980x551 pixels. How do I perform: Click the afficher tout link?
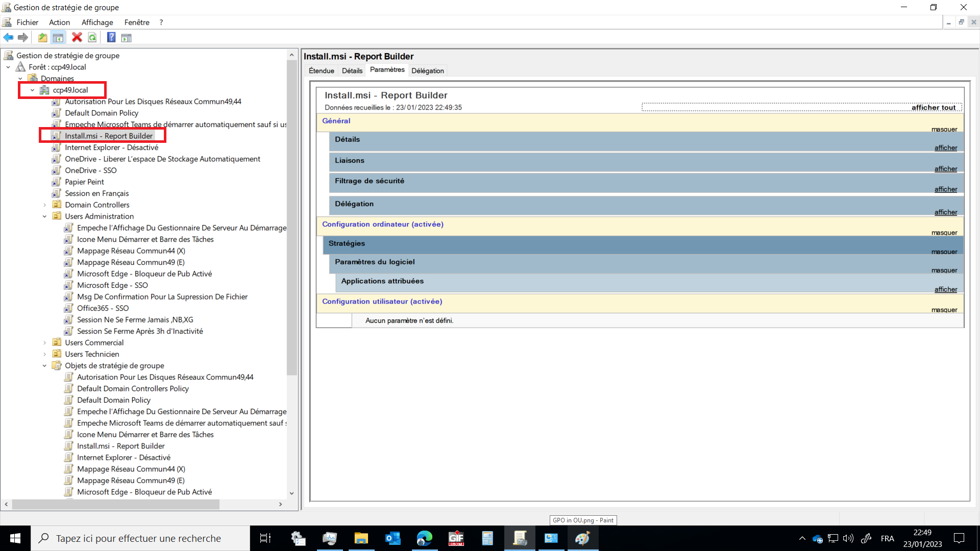tap(933, 108)
